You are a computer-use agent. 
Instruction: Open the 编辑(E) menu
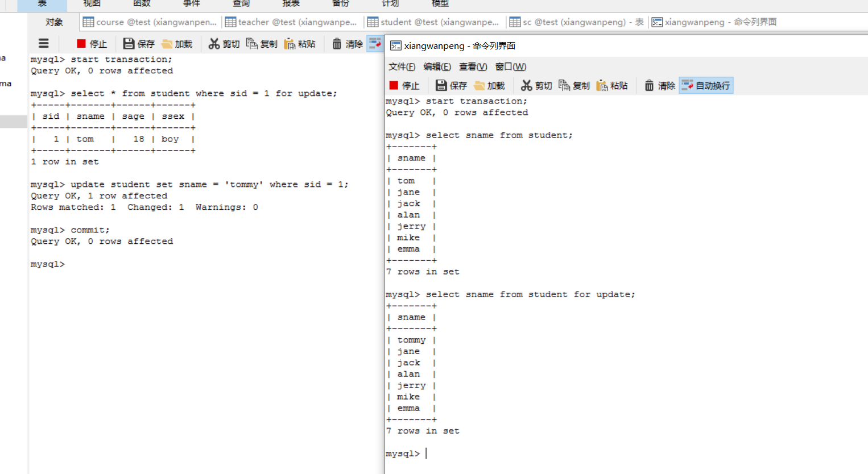pyautogui.click(x=437, y=66)
